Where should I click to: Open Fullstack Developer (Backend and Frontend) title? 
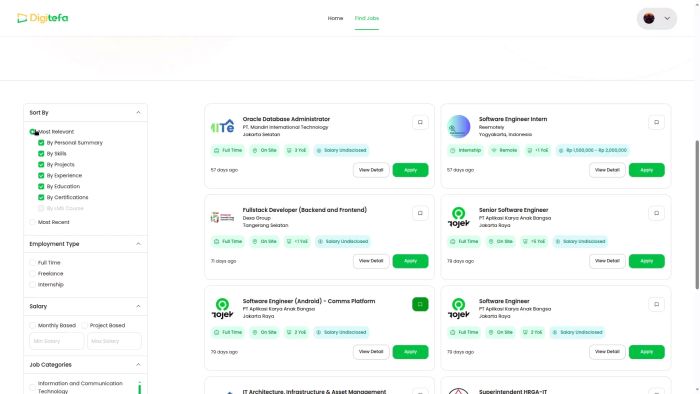click(304, 210)
